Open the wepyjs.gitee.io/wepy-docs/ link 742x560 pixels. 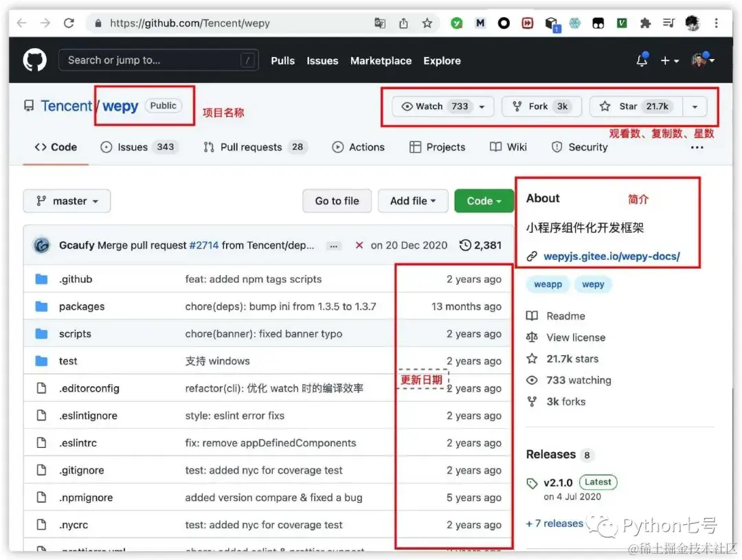pos(611,256)
